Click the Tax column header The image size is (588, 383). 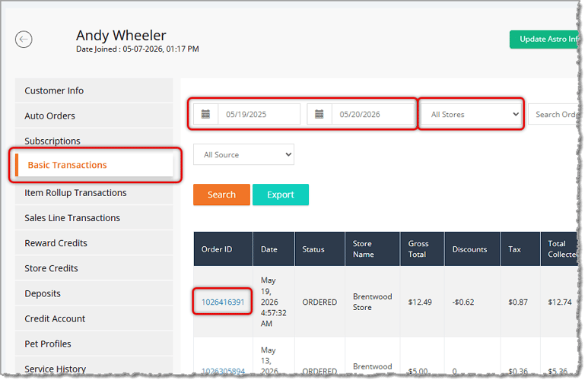520,249
